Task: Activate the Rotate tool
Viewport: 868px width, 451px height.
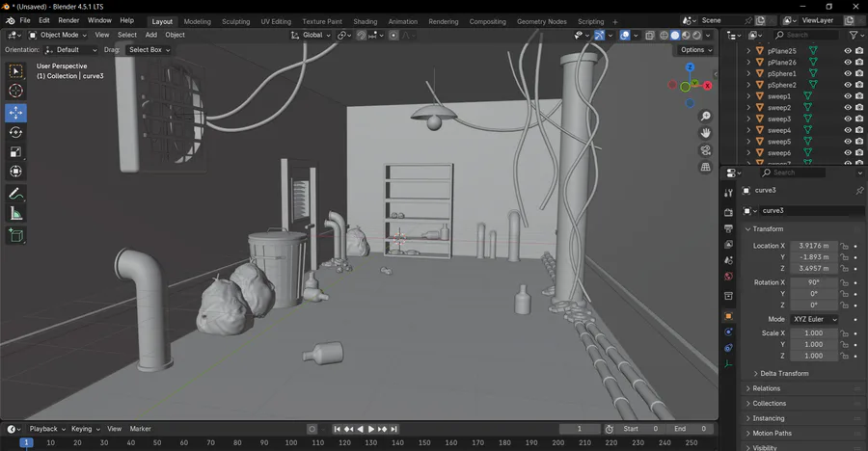Action: pos(16,132)
